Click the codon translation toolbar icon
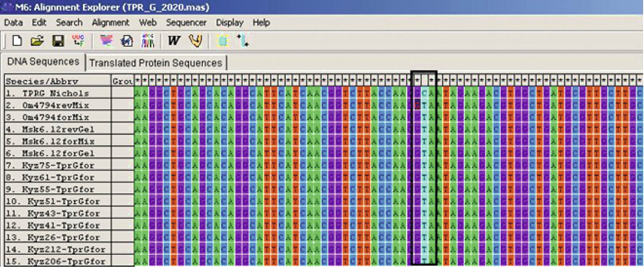644x267 pixels. 78,41
